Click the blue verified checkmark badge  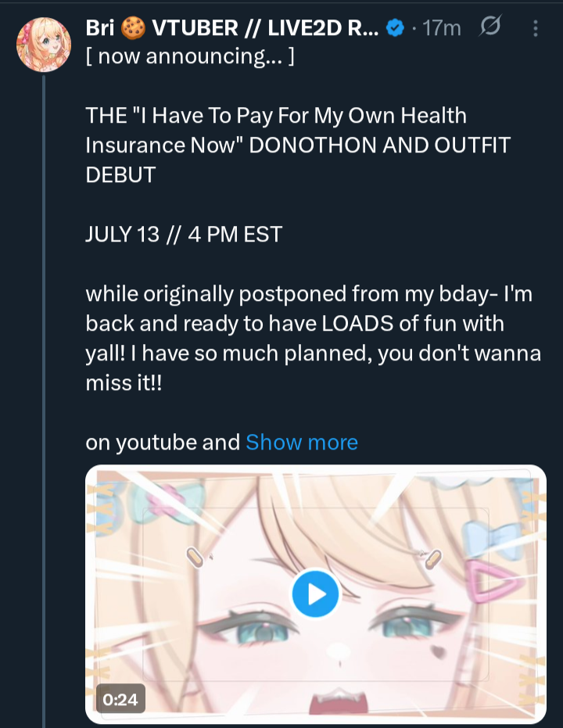tap(396, 29)
